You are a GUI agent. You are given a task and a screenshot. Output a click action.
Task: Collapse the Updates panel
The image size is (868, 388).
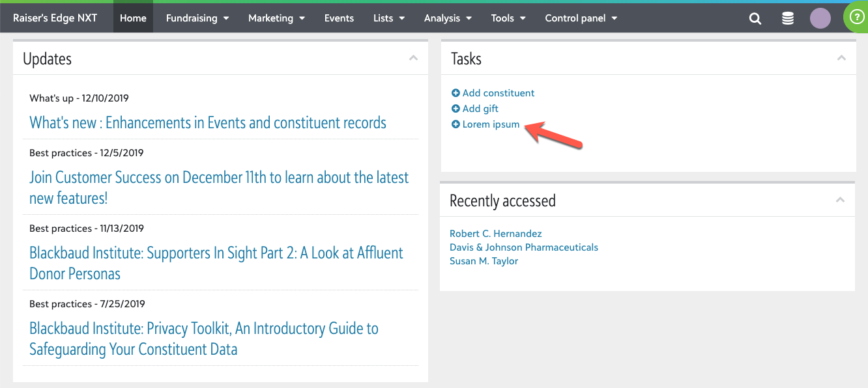pos(413,59)
